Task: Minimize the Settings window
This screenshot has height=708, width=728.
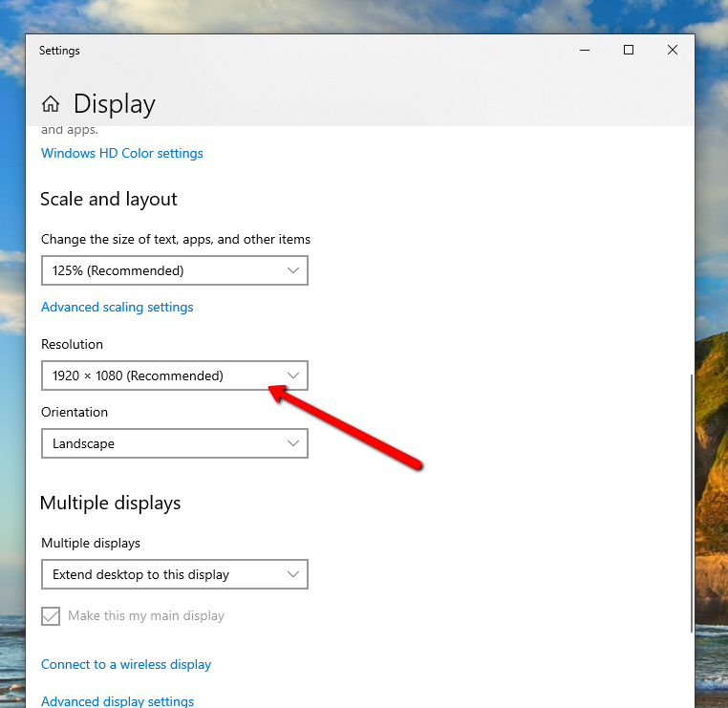Action: tap(584, 51)
